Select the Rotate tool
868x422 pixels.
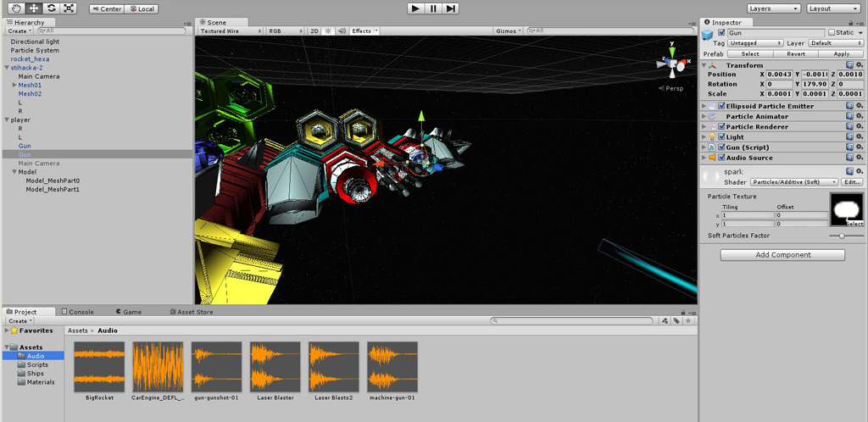click(51, 8)
